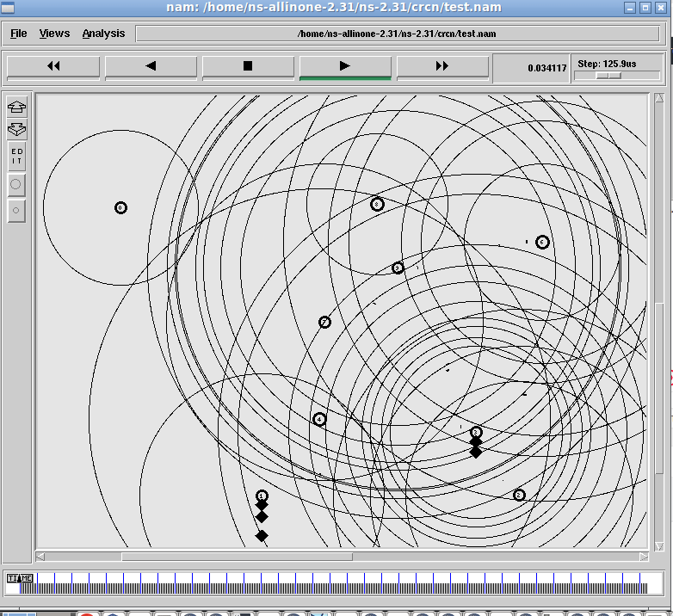Open the Views menu
Screen dimensions: 673x616
pos(54,34)
